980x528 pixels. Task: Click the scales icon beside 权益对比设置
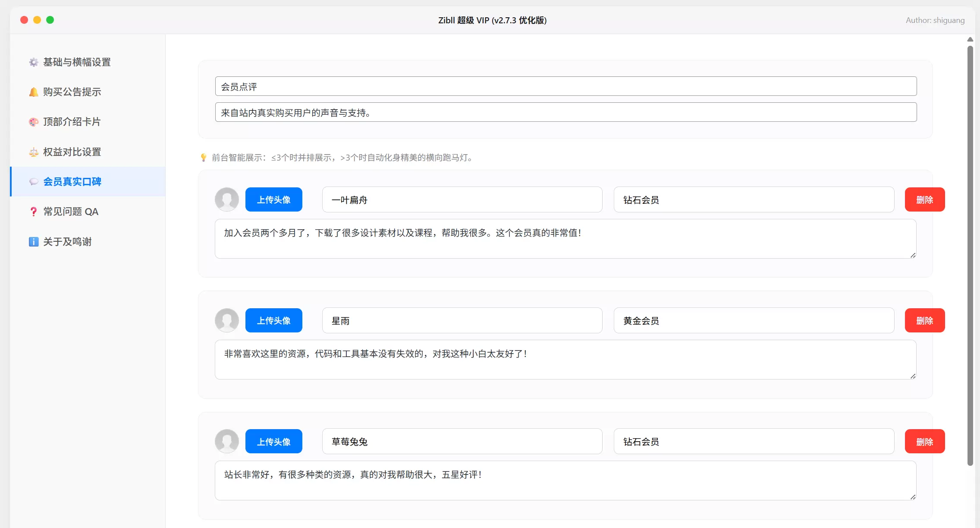(x=34, y=152)
